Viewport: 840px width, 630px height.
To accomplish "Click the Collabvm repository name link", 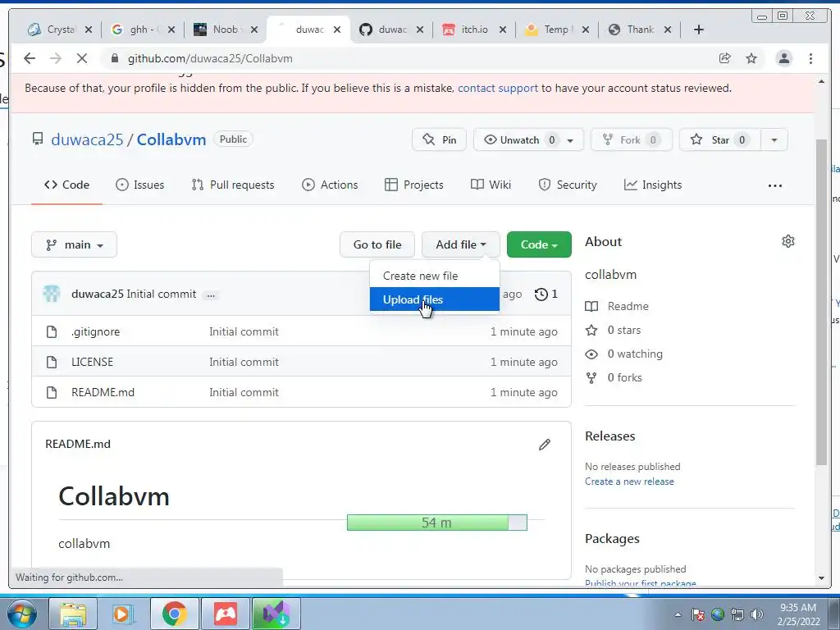I will (171, 139).
